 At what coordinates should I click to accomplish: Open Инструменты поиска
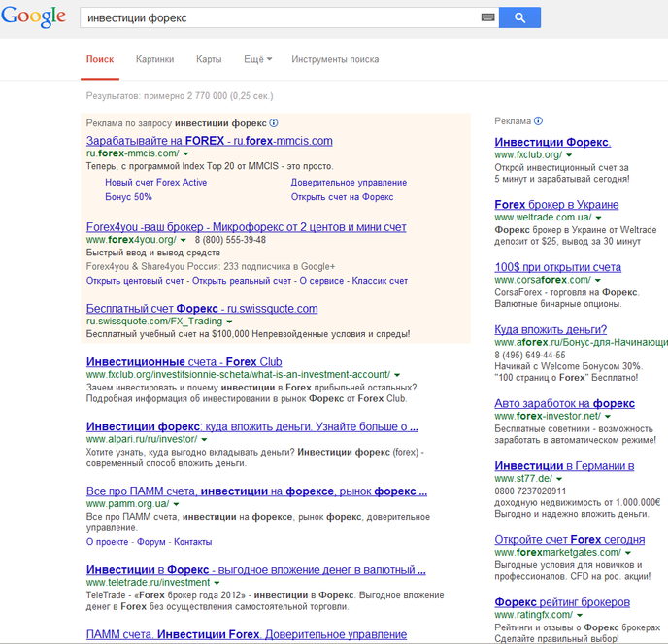335,59
